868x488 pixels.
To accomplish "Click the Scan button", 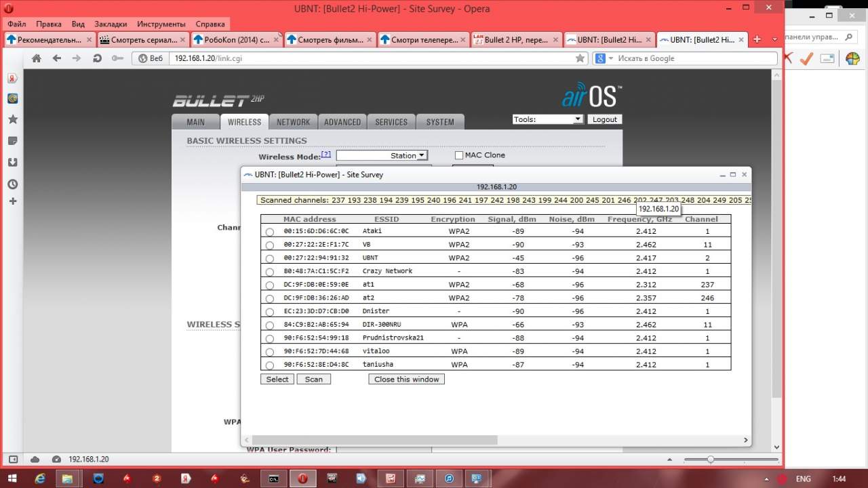I will (x=314, y=380).
